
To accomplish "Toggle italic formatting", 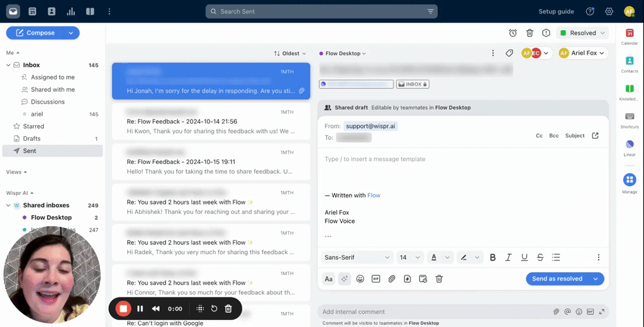I will tap(508, 257).
